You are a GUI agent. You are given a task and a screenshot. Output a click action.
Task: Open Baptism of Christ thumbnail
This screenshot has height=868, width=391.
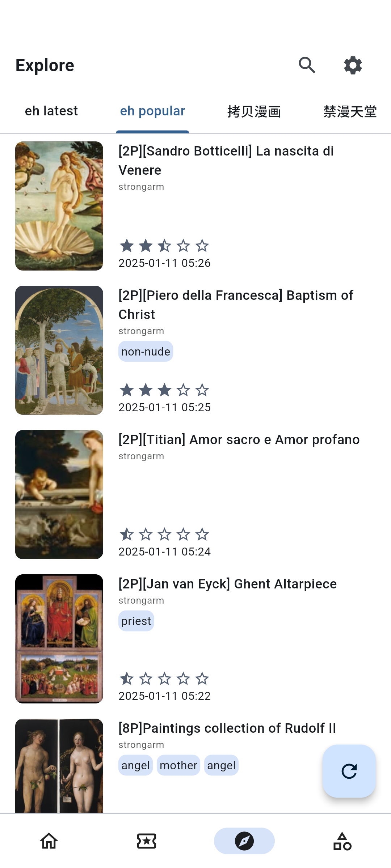pos(59,350)
